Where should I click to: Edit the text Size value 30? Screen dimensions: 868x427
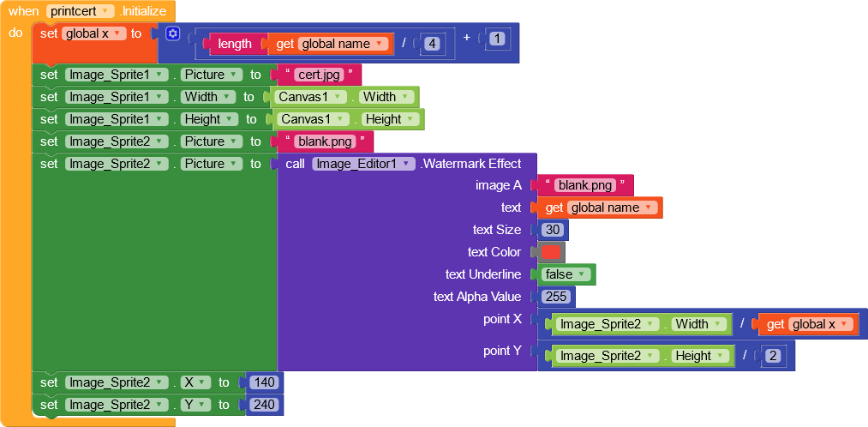pos(553,230)
